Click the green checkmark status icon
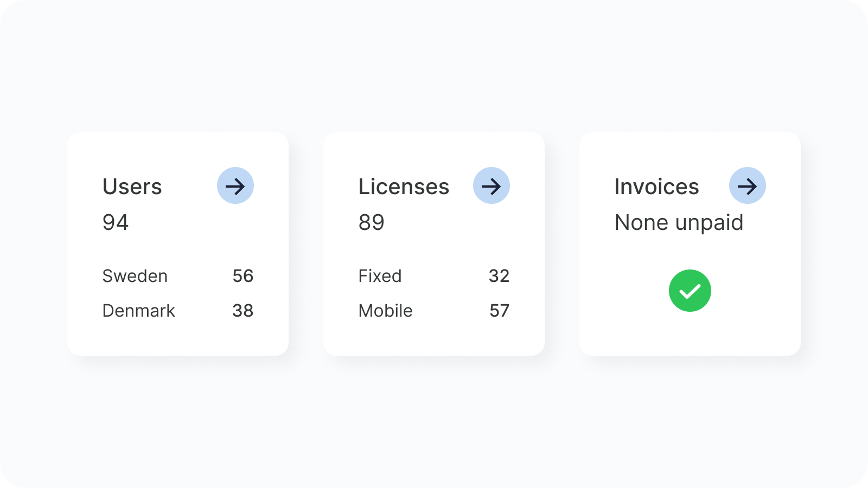The width and height of the screenshot is (868, 488). pyautogui.click(x=690, y=291)
